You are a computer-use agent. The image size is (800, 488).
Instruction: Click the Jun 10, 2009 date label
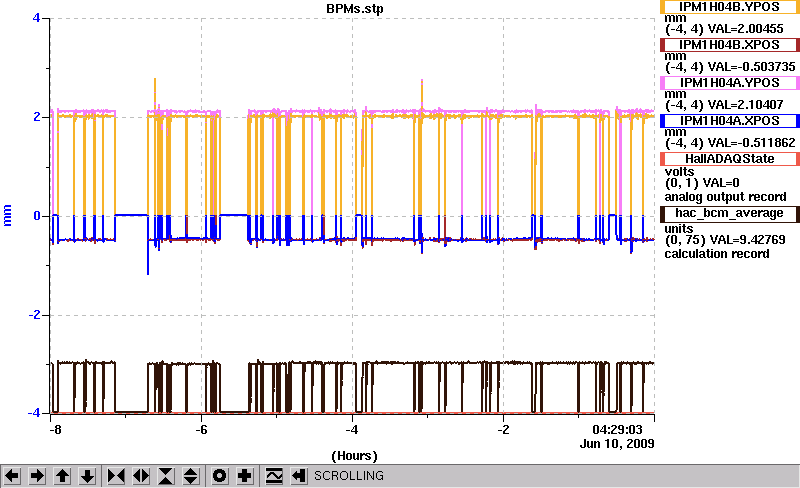[617, 444]
